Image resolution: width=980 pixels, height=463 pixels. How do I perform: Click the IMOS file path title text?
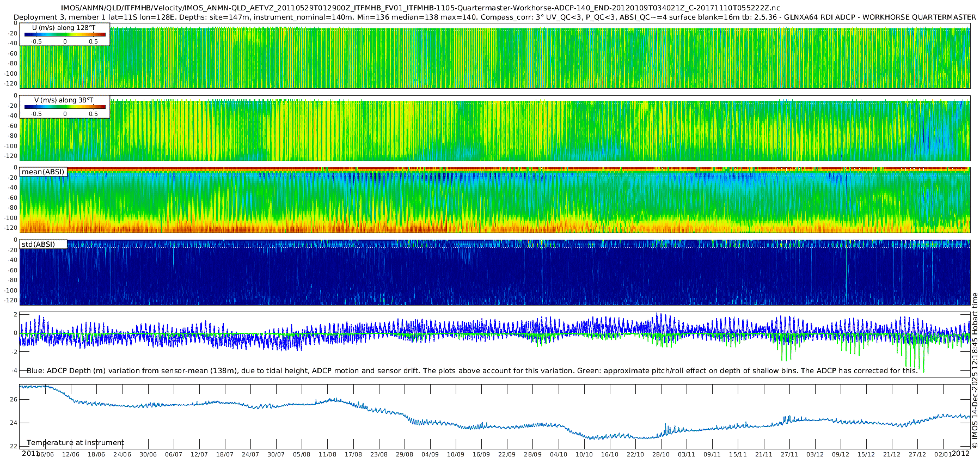click(x=420, y=8)
